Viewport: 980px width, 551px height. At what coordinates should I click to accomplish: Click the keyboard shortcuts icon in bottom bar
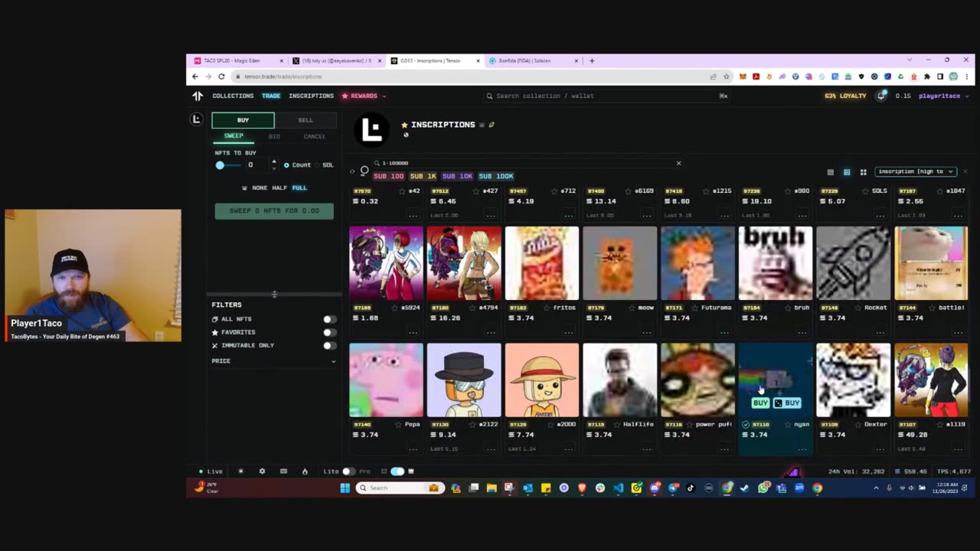click(x=283, y=471)
